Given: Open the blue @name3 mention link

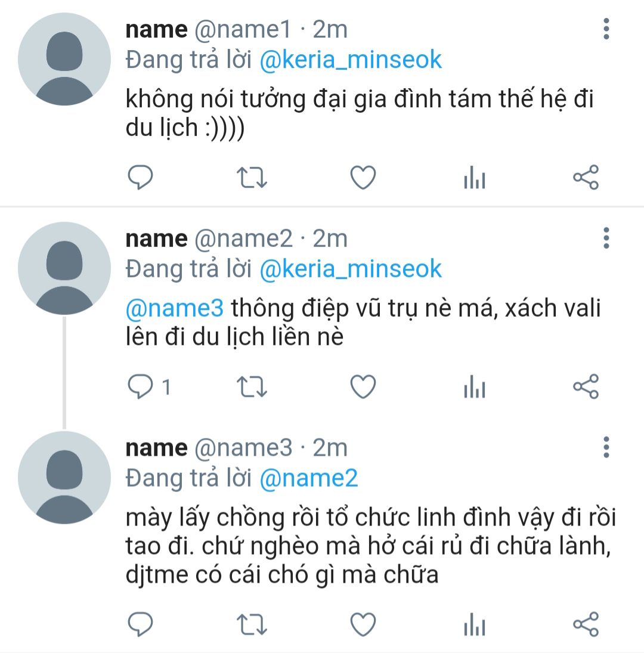Looking at the screenshot, I should (175, 309).
